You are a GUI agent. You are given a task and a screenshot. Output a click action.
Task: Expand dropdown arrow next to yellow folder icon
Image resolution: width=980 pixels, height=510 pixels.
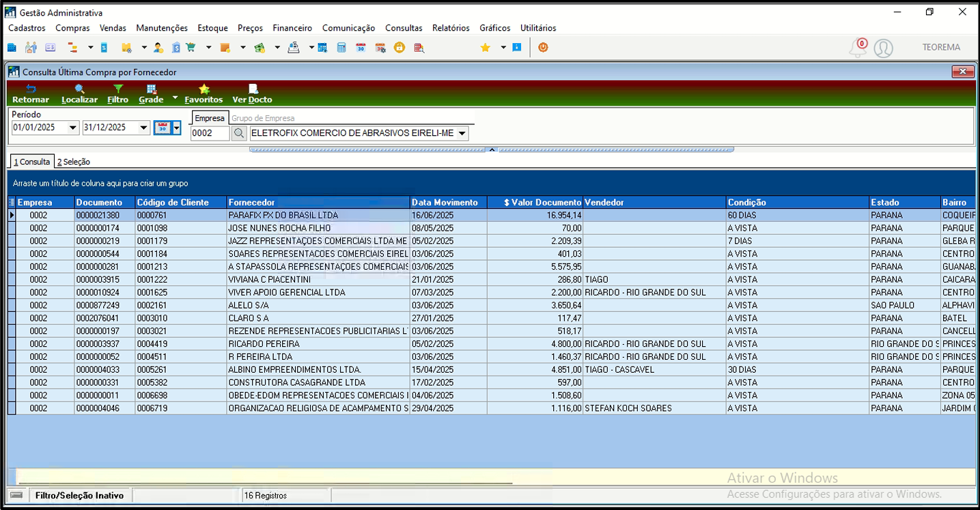(144, 48)
